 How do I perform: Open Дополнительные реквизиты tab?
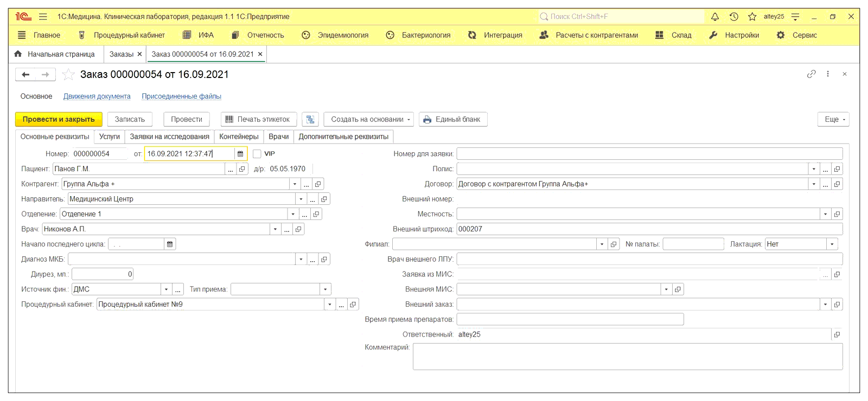(343, 137)
